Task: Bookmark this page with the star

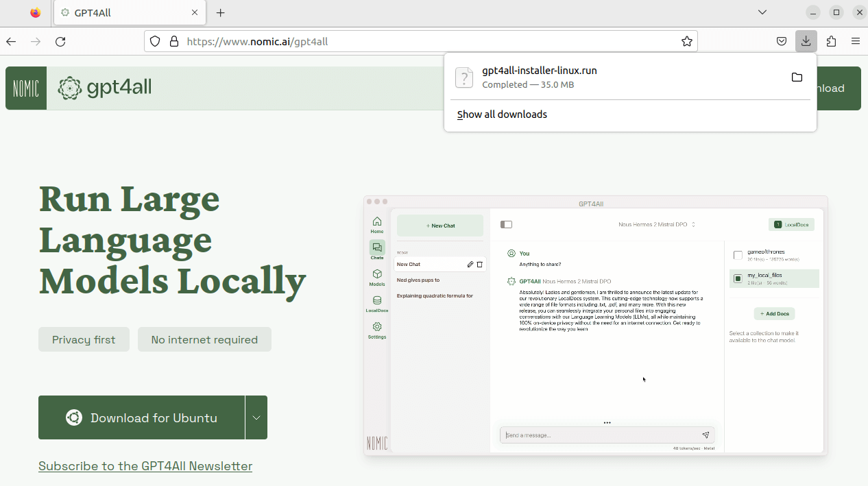Action: (687, 42)
